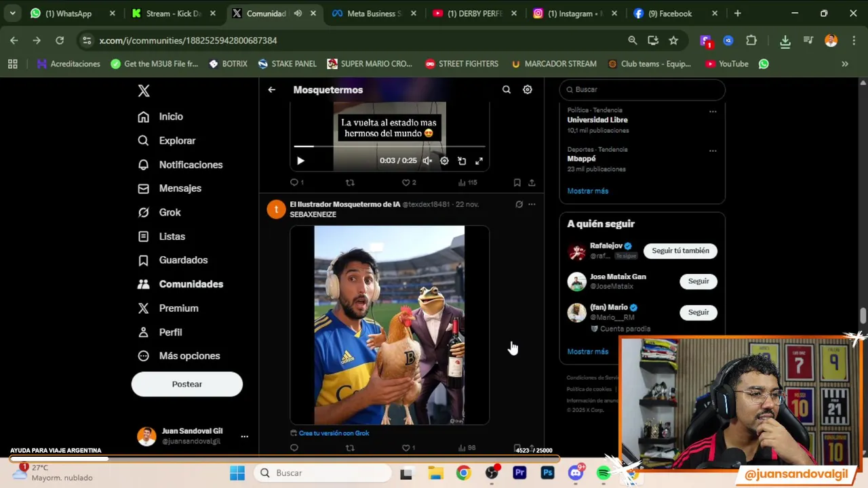Click Grok icon on the SEBAXENEIZE post

click(x=519, y=204)
